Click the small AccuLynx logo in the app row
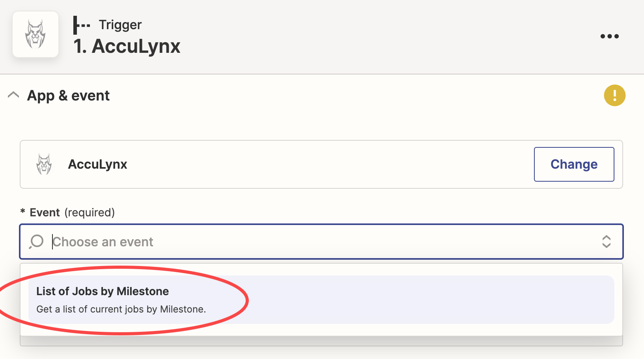 click(x=44, y=164)
